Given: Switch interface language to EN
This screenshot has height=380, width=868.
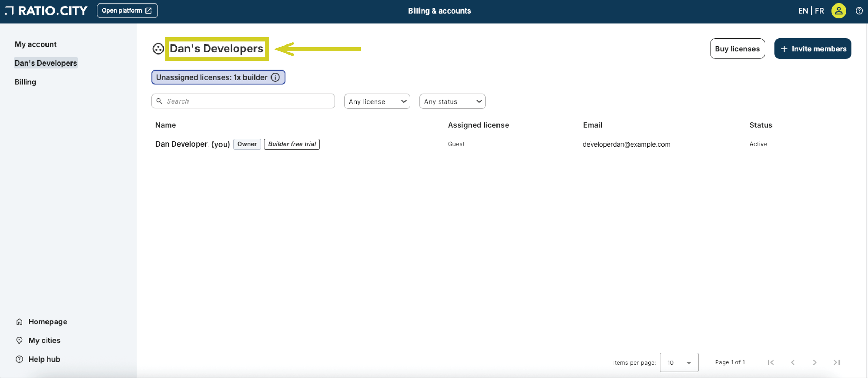Looking at the screenshot, I should [x=803, y=10].
